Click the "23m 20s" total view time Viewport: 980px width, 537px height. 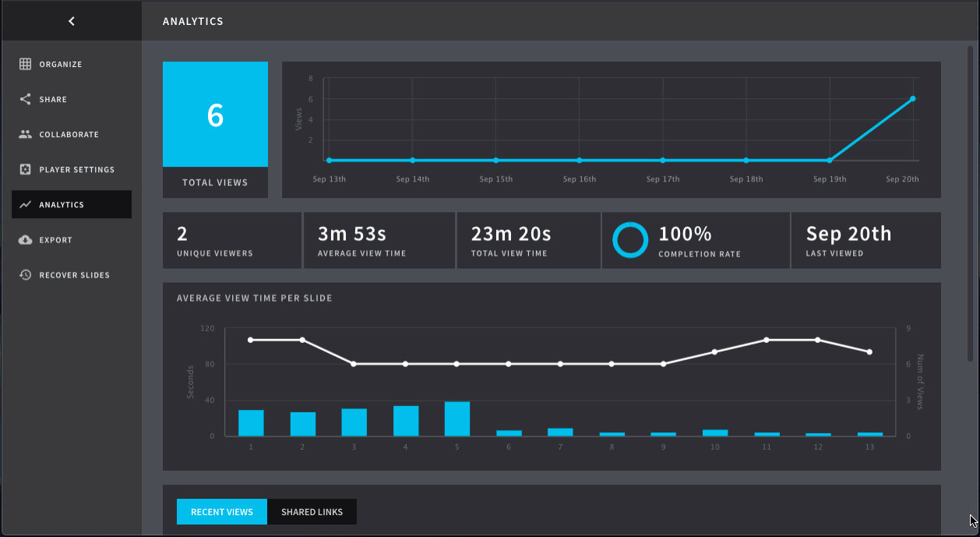pyautogui.click(x=511, y=234)
